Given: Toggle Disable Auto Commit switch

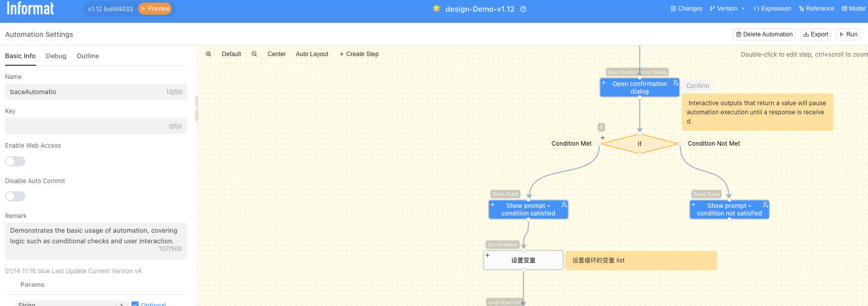Looking at the screenshot, I should 15,196.
